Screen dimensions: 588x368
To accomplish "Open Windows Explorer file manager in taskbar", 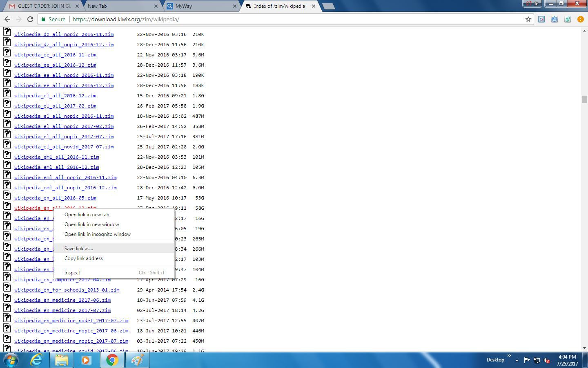I will pos(62,360).
